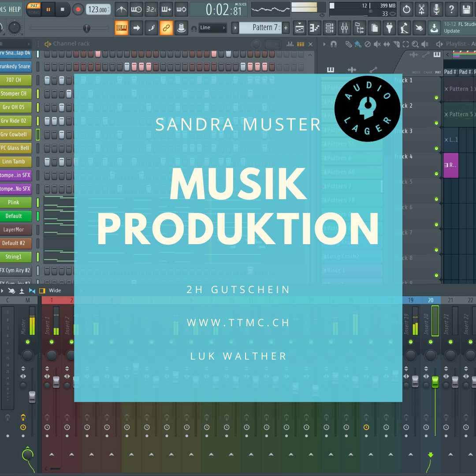Open the playlist menu arrow

point(324,45)
